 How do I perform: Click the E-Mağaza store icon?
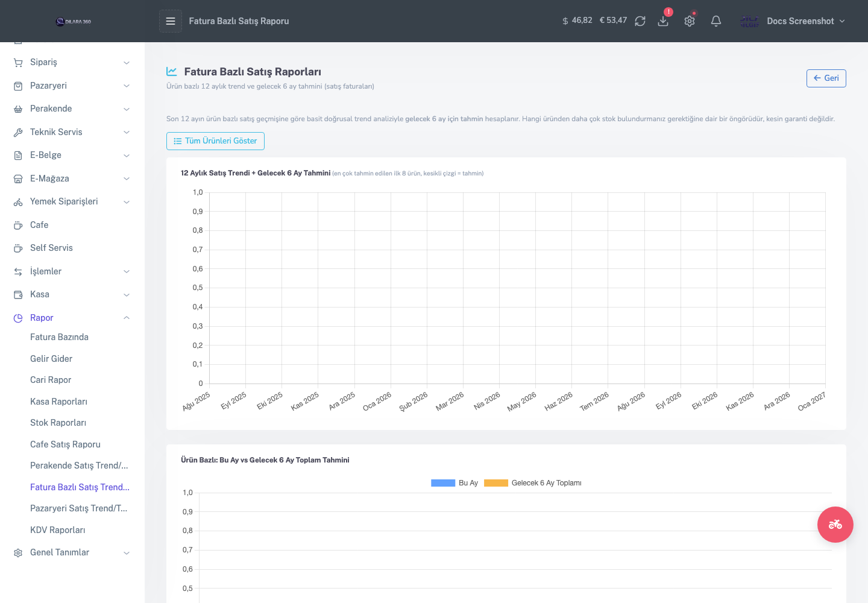coord(18,178)
